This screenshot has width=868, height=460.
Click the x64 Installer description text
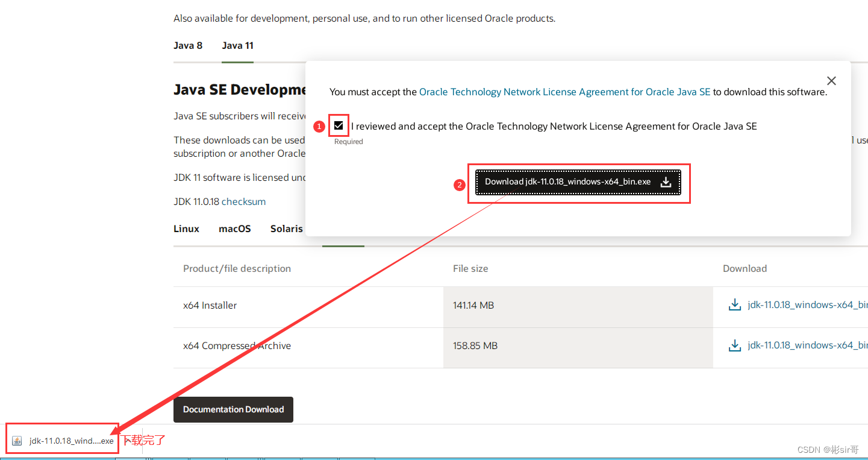coord(210,306)
